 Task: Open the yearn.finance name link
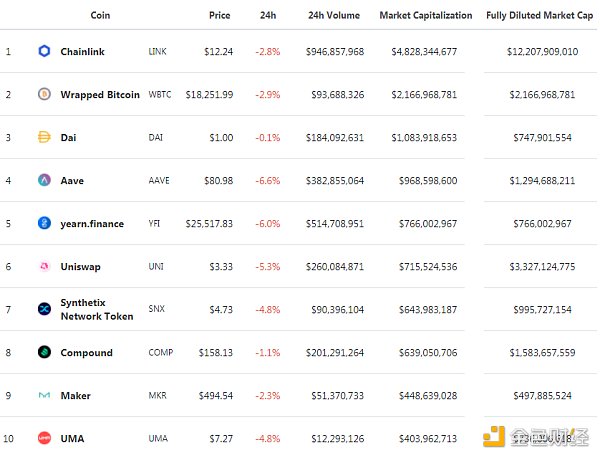[x=92, y=223]
